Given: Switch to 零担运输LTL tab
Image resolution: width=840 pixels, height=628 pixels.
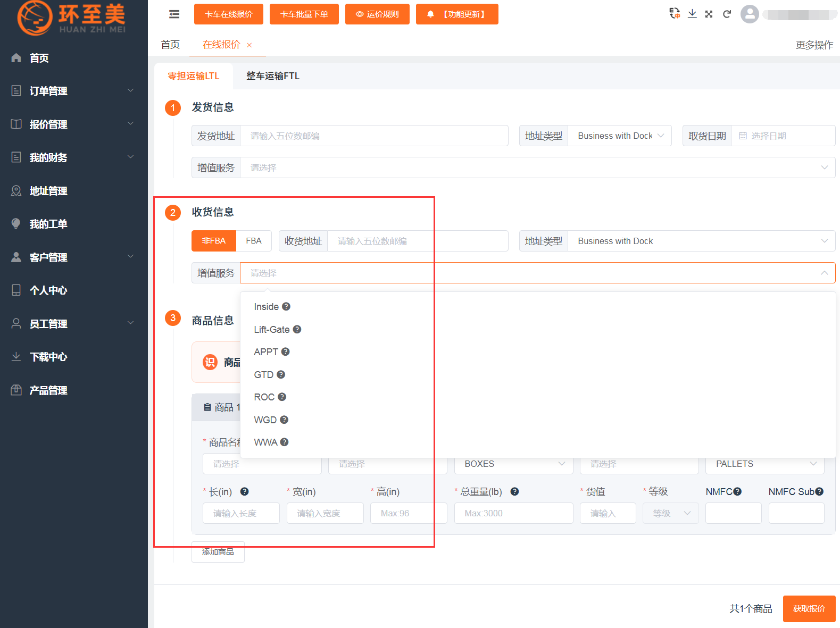Looking at the screenshot, I should click(194, 76).
